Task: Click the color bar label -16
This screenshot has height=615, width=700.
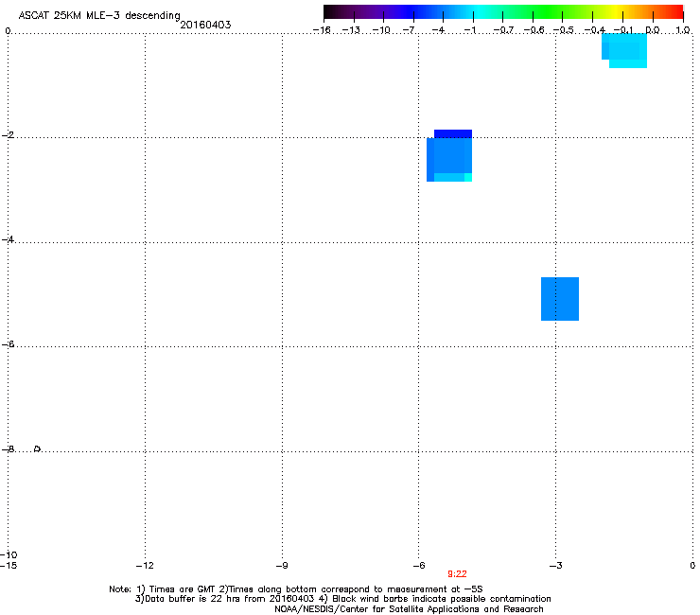Action: [x=322, y=30]
